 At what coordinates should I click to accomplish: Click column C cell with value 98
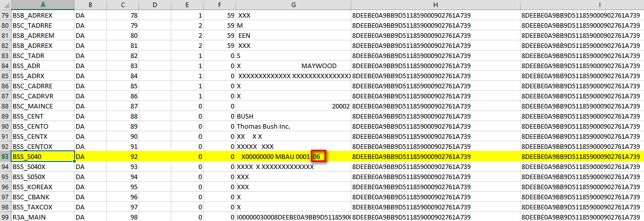(x=122, y=217)
